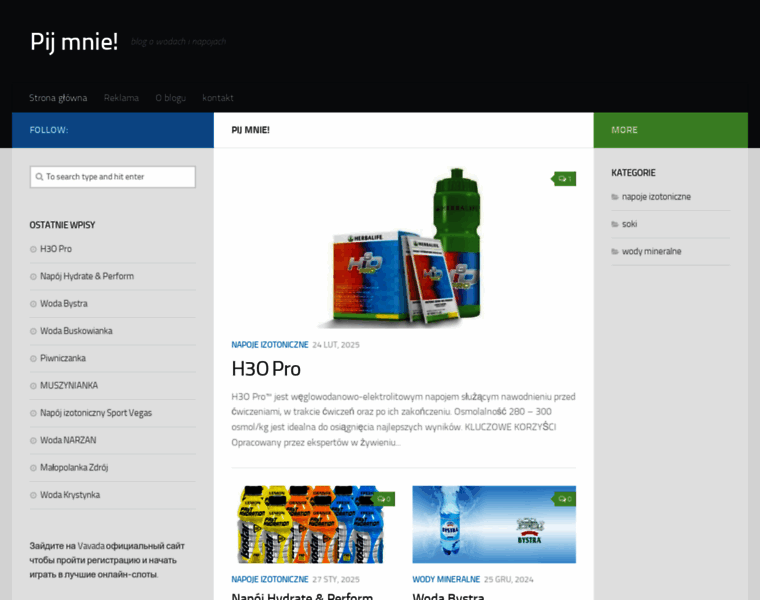Open Piwniczanka sidebar link

[x=63, y=358]
